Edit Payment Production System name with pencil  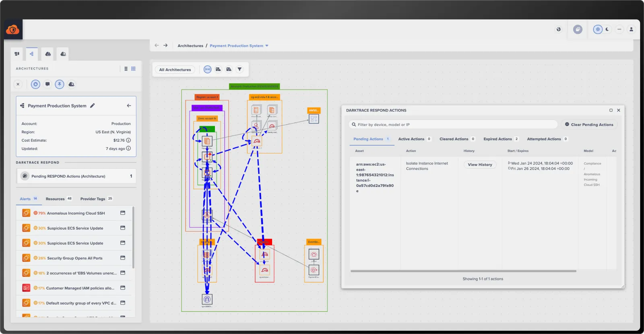click(x=92, y=106)
